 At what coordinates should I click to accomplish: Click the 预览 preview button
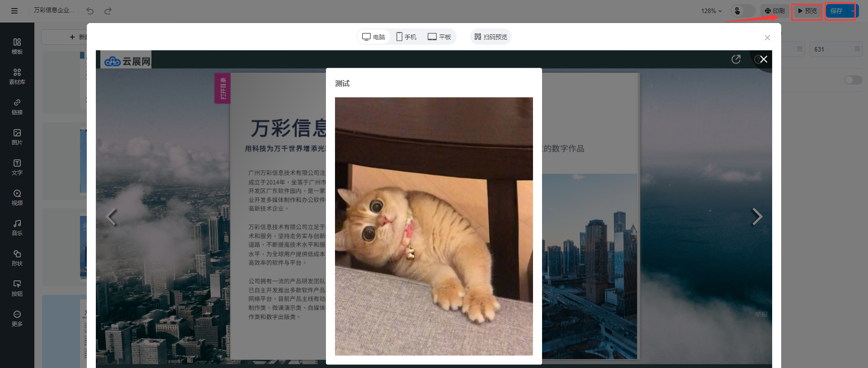click(x=807, y=11)
